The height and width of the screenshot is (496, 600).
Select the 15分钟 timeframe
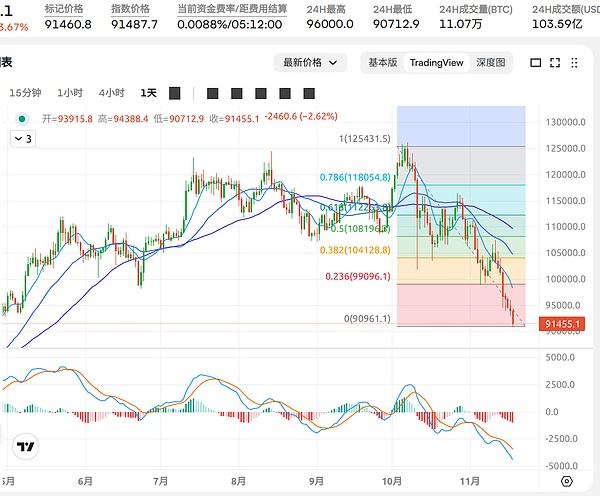[25, 93]
